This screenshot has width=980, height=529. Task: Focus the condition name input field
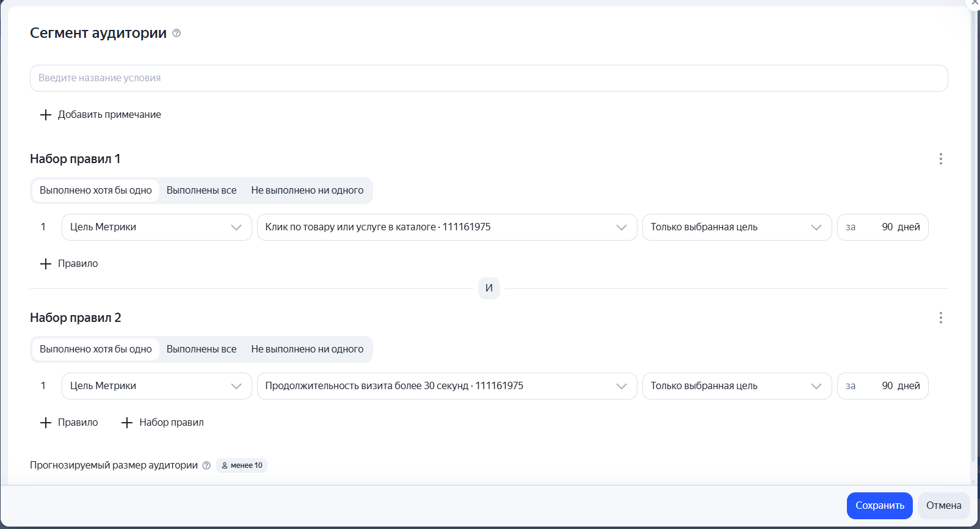point(489,78)
